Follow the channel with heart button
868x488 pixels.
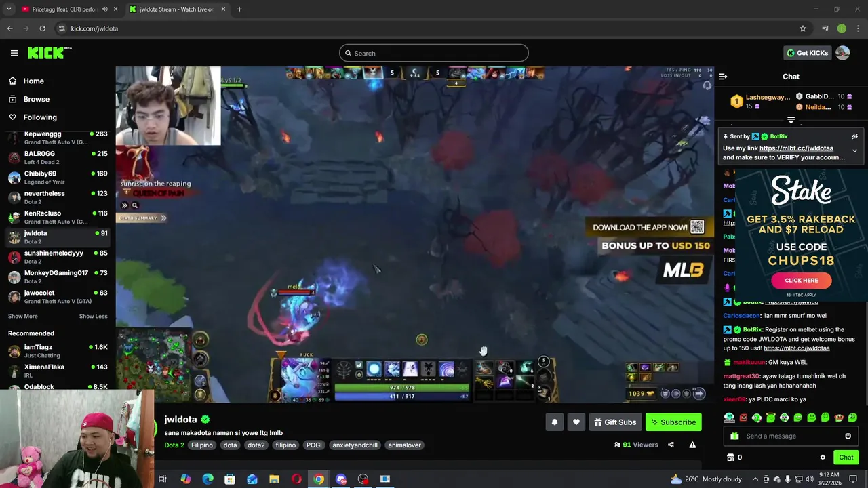point(576,422)
